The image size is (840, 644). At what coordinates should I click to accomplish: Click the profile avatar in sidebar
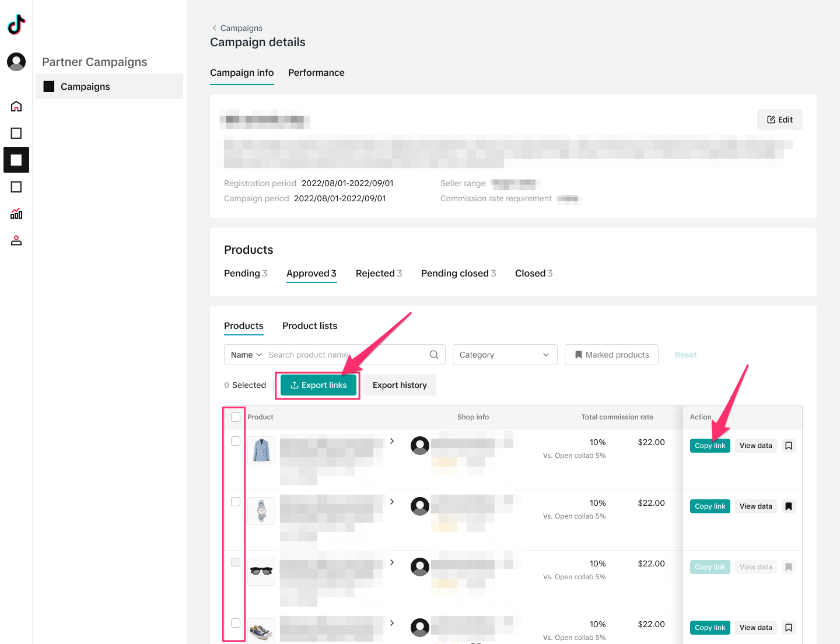tap(16, 61)
